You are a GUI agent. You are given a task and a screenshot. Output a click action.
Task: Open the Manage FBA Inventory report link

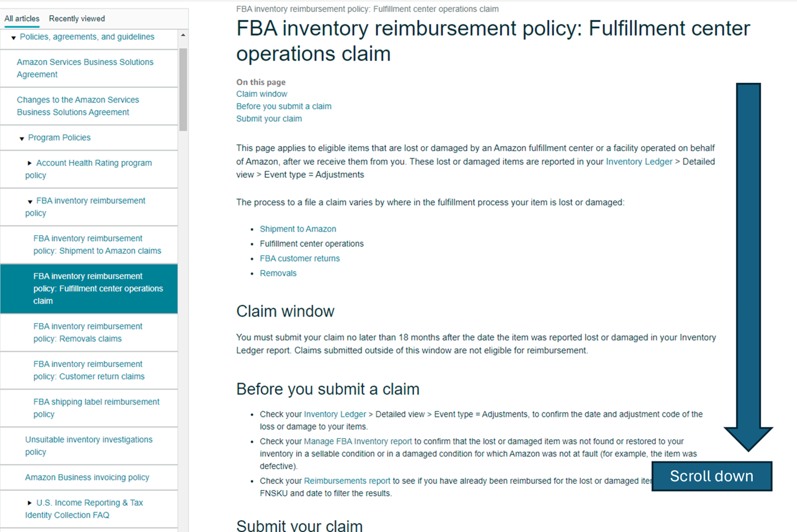click(358, 441)
